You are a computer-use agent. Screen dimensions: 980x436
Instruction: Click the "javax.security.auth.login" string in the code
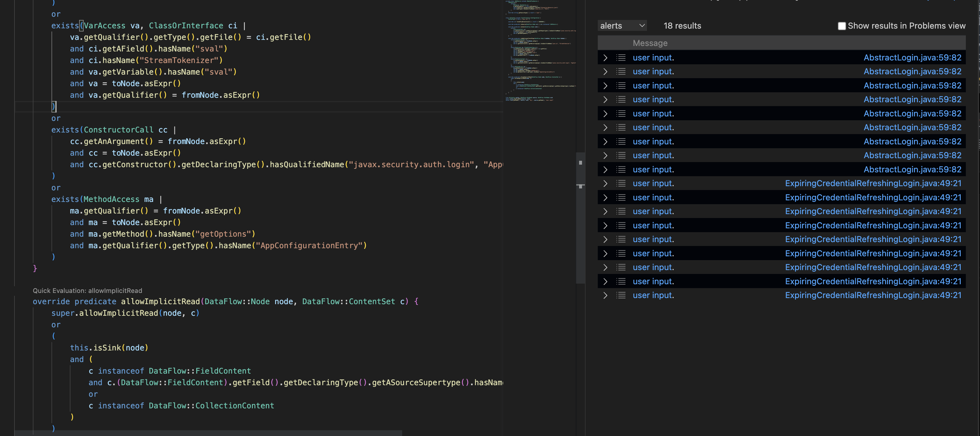tap(411, 165)
